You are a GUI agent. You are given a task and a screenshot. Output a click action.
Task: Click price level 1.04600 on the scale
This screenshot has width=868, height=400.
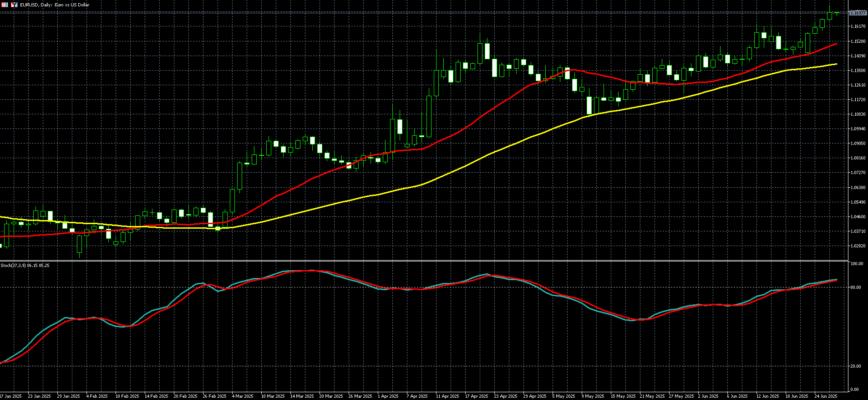tap(858, 217)
